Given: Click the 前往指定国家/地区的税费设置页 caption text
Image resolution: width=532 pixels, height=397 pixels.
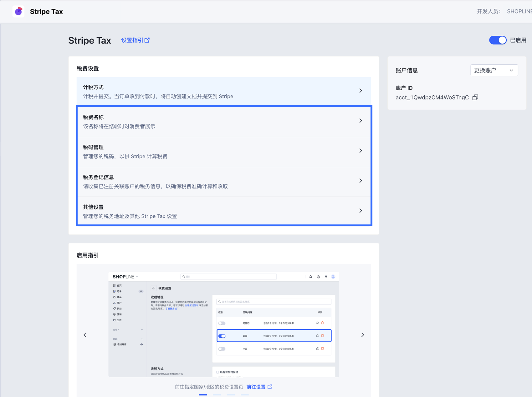Looking at the screenshot, I should tap(209, 387).
